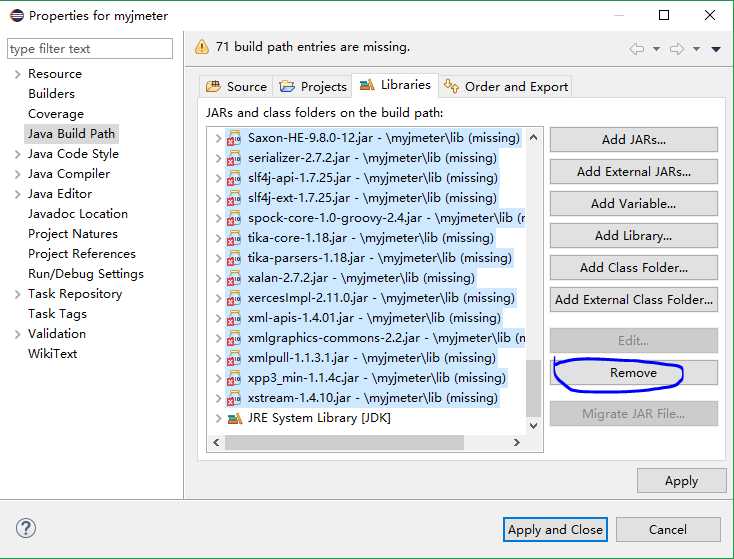Open the view menu dropdown triangle
Viewport: 734px width, 559px height.
716,49
